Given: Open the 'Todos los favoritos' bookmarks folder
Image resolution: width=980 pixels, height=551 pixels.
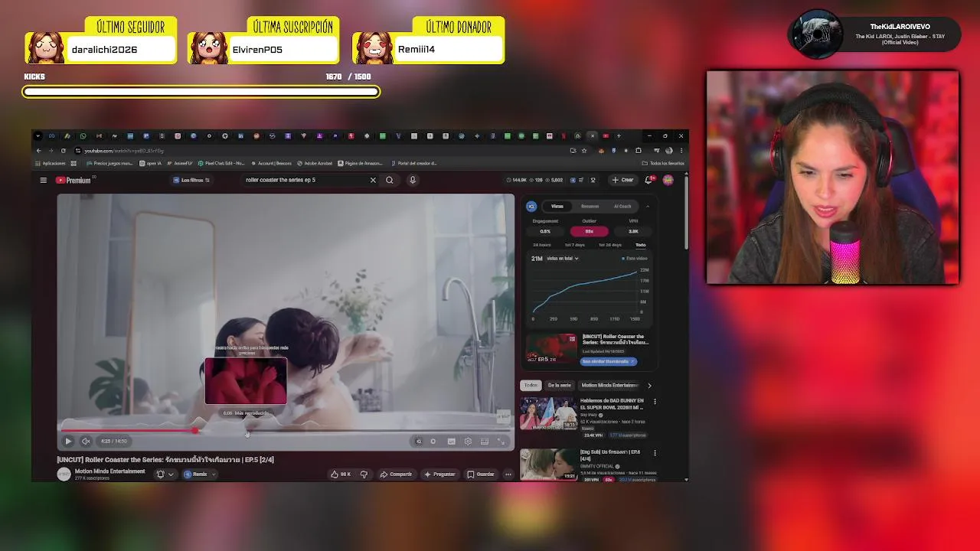Looking at the screenshot, I should coord(663,163).
